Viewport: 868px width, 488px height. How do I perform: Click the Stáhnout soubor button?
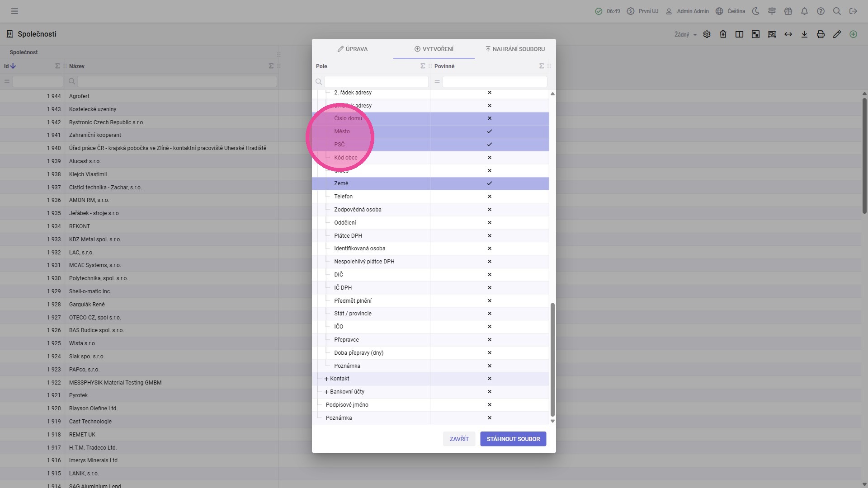513,439
